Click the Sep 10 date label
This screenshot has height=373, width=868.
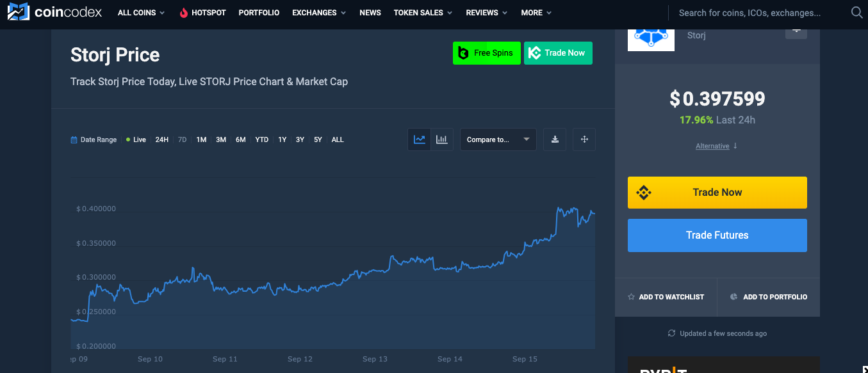(150, 359)
